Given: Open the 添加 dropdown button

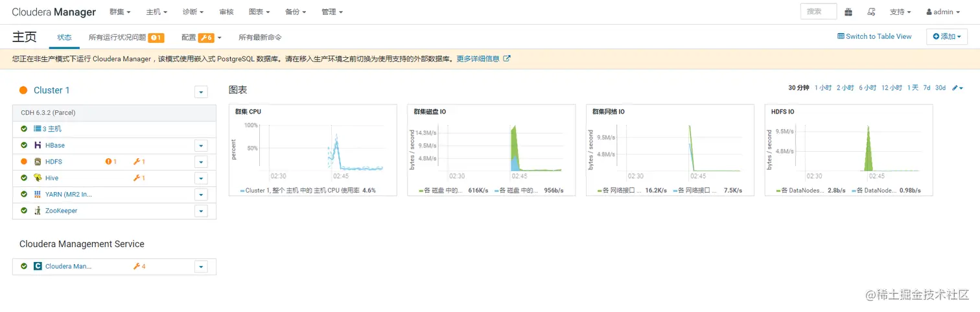Looking at the screenshot, I should point(947,36).
